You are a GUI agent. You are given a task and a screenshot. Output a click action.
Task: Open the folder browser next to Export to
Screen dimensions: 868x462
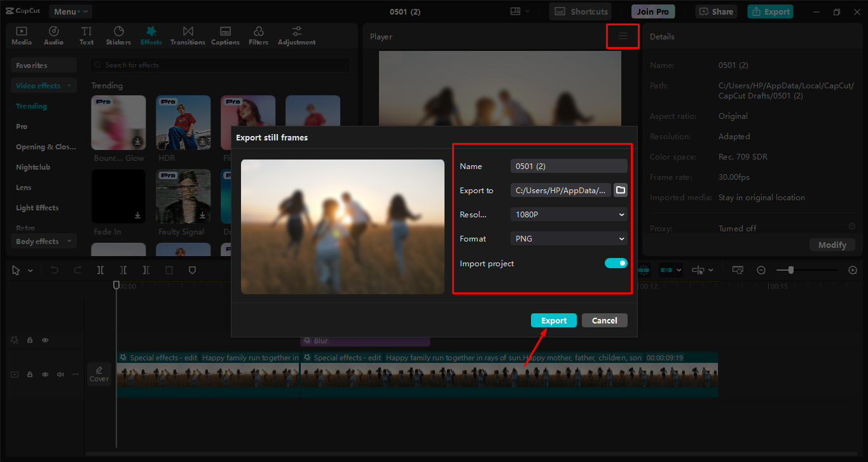point(620,189)
